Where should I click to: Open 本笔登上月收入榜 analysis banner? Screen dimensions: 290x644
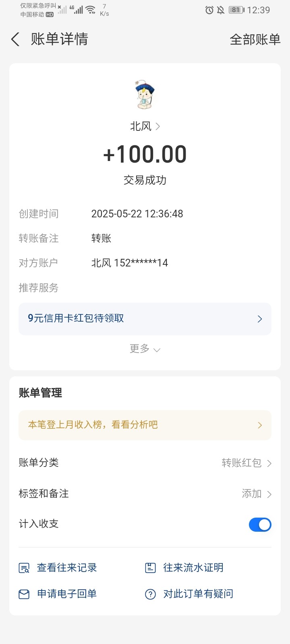point(145,425)
